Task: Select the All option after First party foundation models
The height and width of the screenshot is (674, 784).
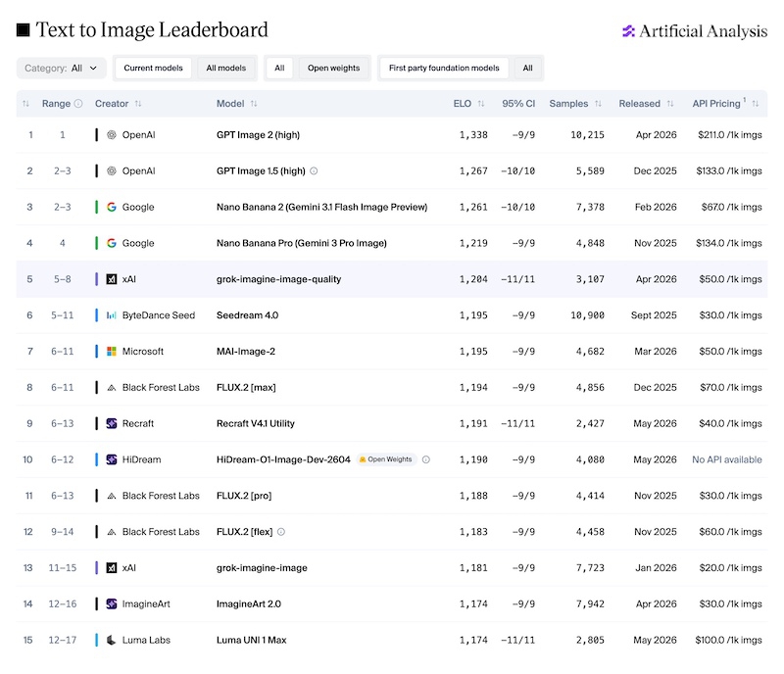Action: [x=527, y=68]
